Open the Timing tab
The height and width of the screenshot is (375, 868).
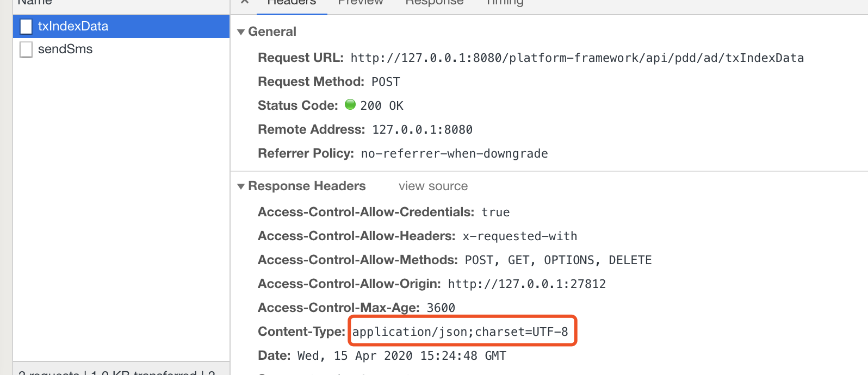click(505, 3)
